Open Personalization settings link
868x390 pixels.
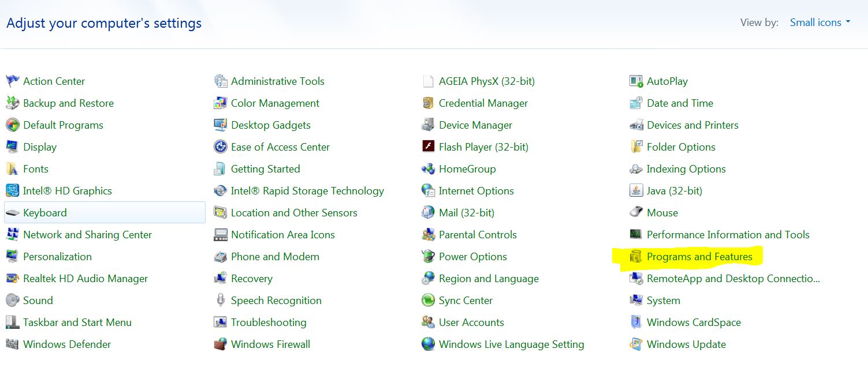tap(57, 257)
